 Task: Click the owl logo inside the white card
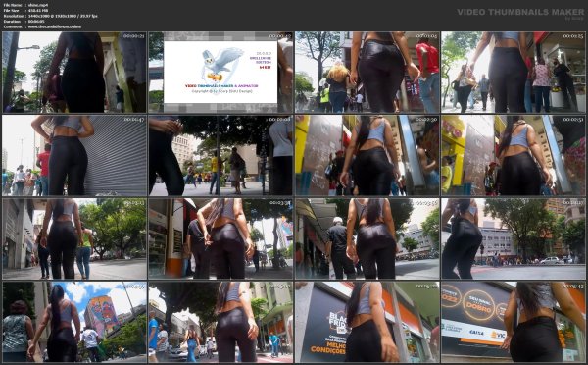[x=221, y=65]
